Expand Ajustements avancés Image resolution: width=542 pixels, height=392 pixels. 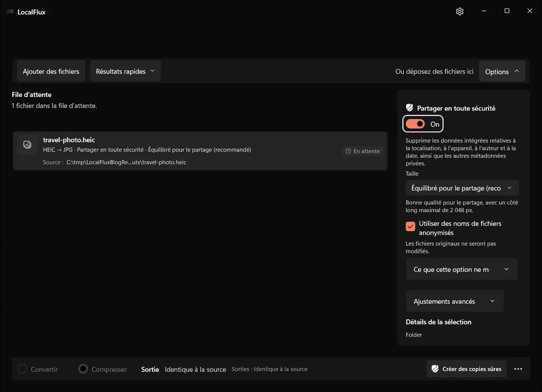[x=454, y=301]
